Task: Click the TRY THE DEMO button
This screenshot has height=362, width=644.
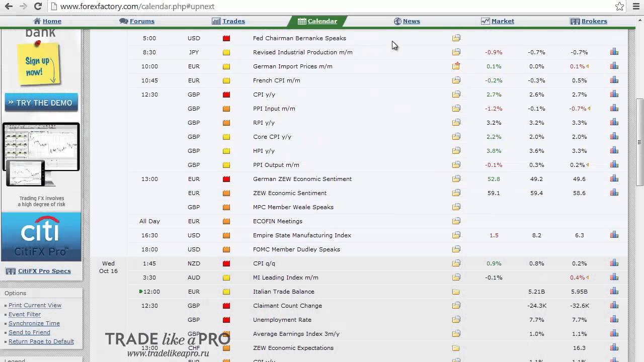Action: (x=41, y=103)
